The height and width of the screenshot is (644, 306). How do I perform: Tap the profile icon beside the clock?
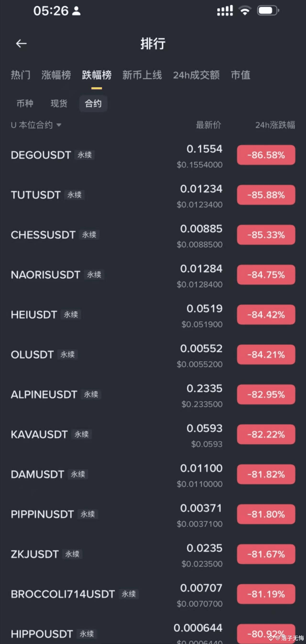[x=76, y=11]
